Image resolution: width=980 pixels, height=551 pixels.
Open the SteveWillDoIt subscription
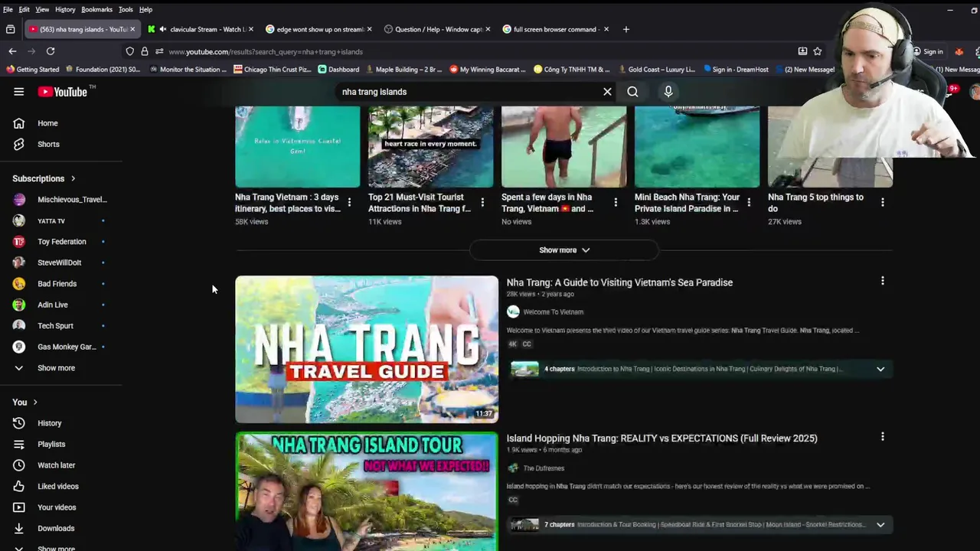(x=61, y=262)
